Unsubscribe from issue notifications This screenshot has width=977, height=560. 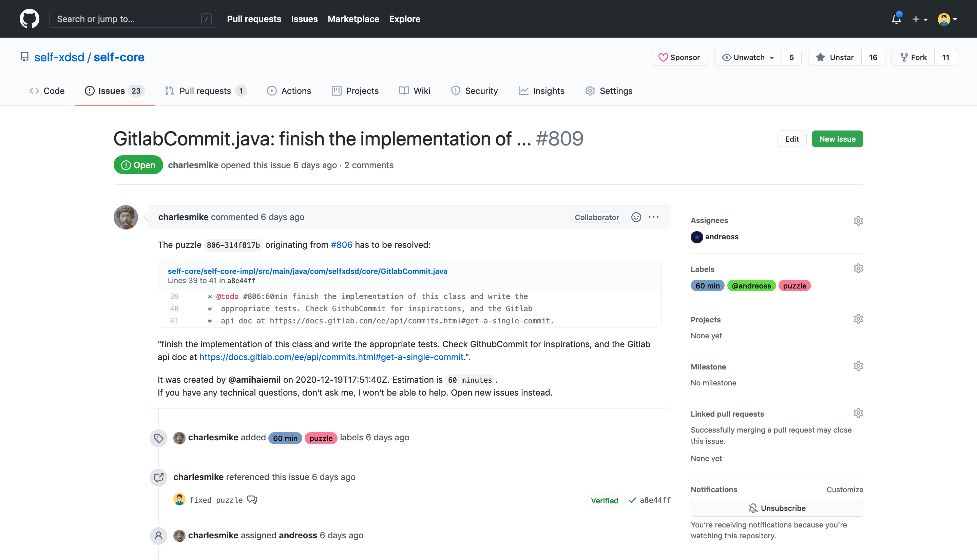(777, 508)
